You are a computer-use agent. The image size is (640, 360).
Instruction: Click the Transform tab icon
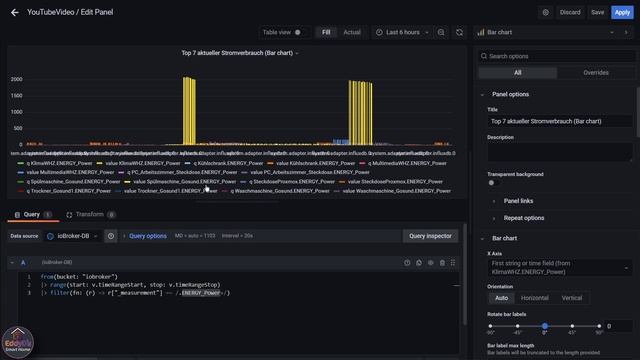tap(69, 215)
